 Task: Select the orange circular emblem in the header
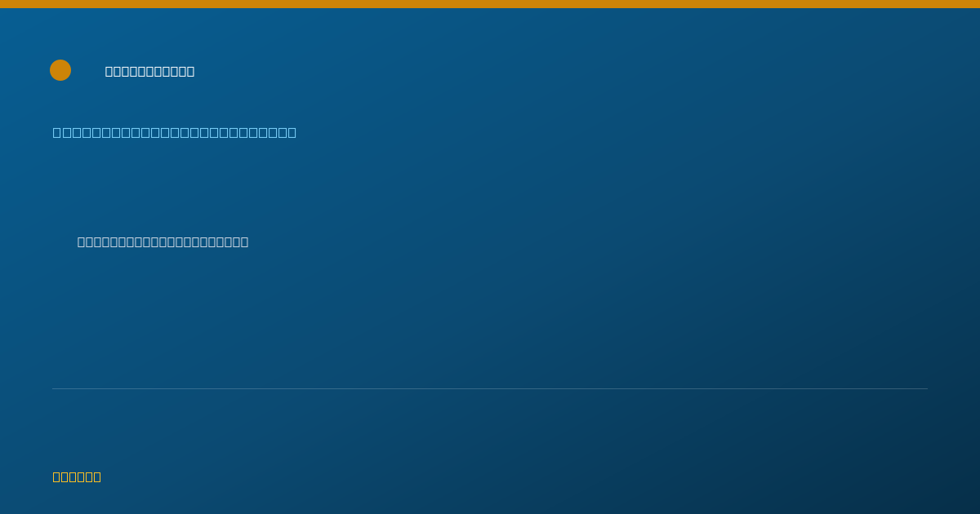(60, 70)
